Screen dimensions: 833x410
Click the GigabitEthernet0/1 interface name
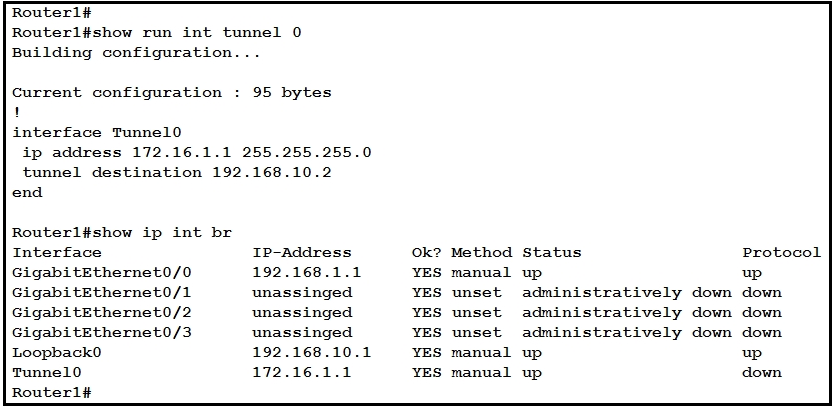click(x=101, y=292)
